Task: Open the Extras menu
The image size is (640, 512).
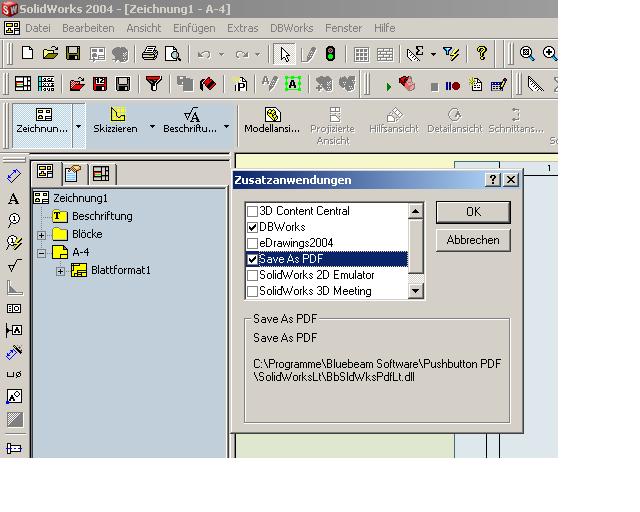Action: tap(243, 28)
